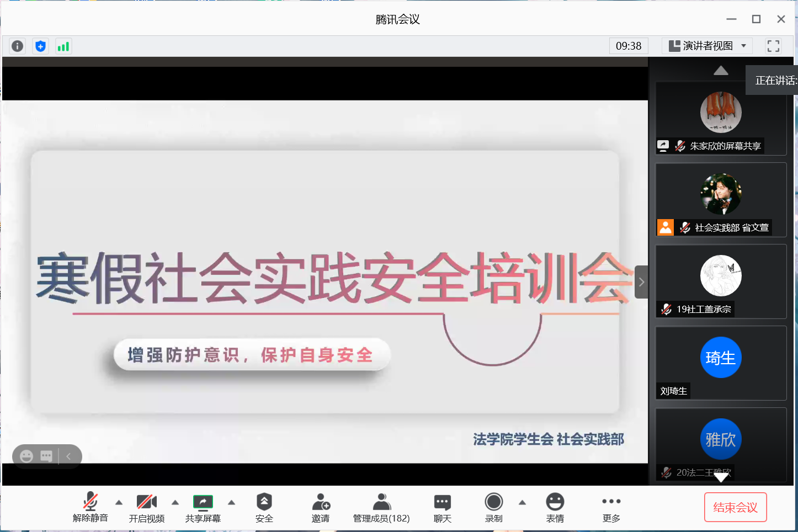Click the 结束会议 end meeting button
This screenshot has height=532, width=798.
pos(735,507)
